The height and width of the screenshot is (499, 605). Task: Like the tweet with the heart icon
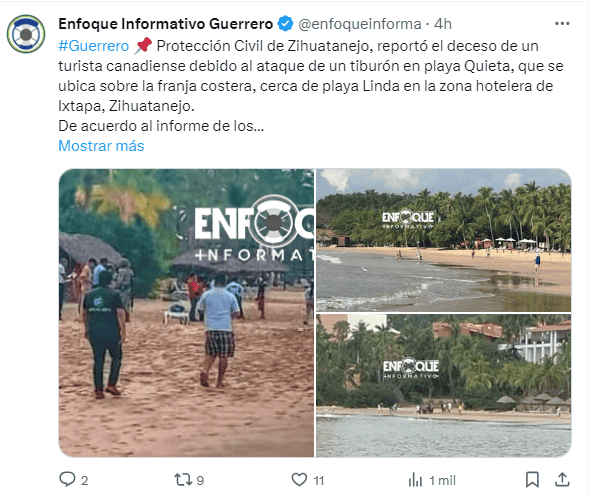coord(299,480)
